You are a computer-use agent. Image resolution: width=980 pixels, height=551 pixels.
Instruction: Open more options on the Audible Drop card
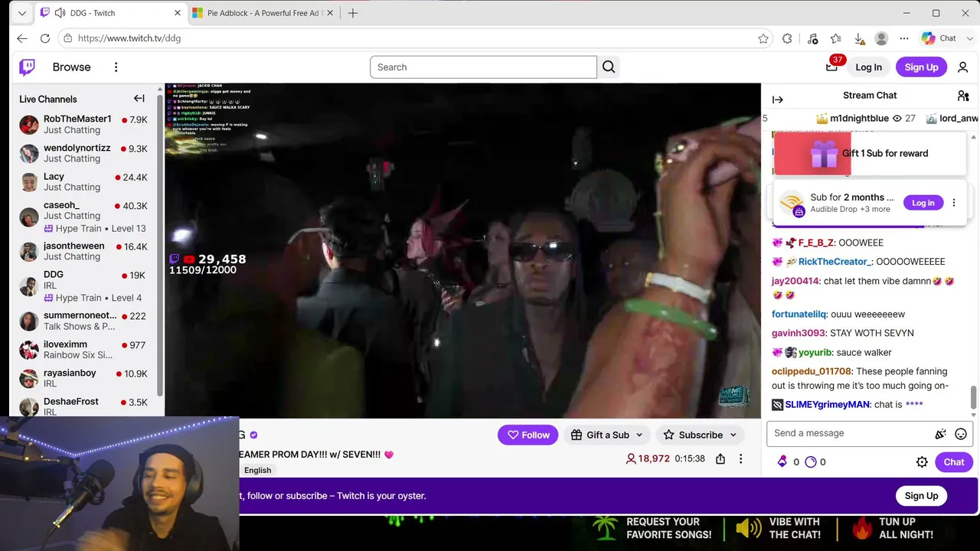pyautogui.click(x=954, y=203)
